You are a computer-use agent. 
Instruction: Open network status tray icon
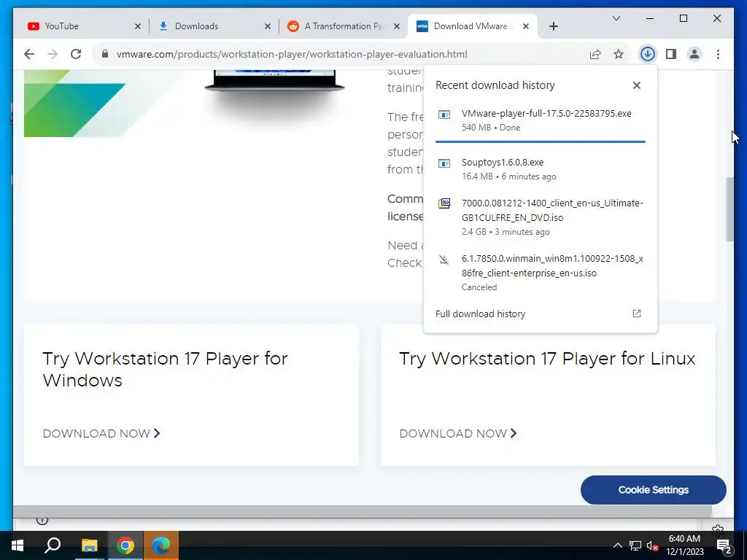[x=635, y=545]
